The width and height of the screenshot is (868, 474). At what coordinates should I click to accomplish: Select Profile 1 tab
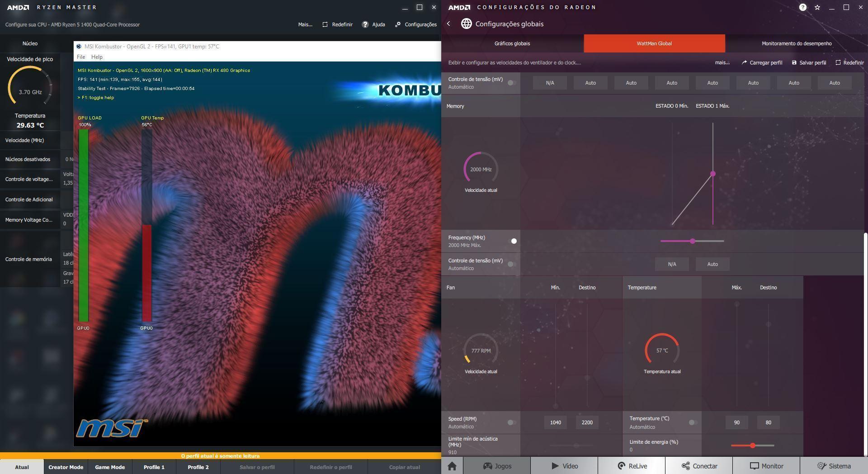click(154, 467)
